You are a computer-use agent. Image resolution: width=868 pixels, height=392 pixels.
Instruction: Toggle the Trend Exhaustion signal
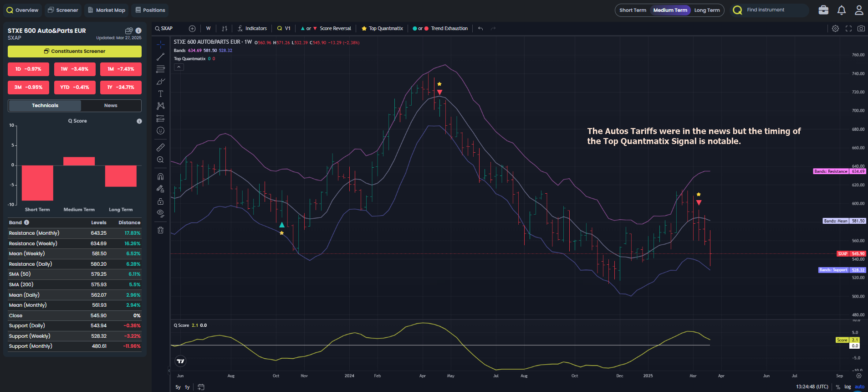click(x=440, y=28)
